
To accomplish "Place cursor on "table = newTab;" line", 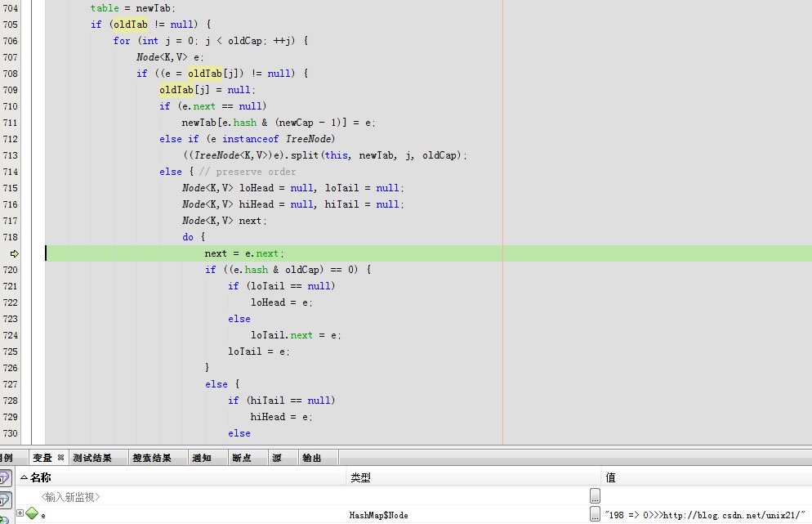I will (132, 8).
